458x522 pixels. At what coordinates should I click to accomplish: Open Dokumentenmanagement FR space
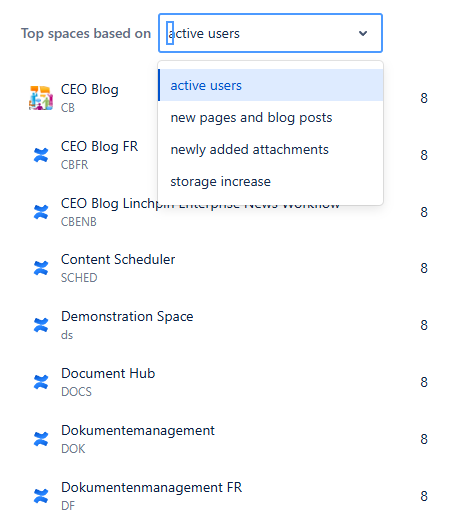[151, 487]
